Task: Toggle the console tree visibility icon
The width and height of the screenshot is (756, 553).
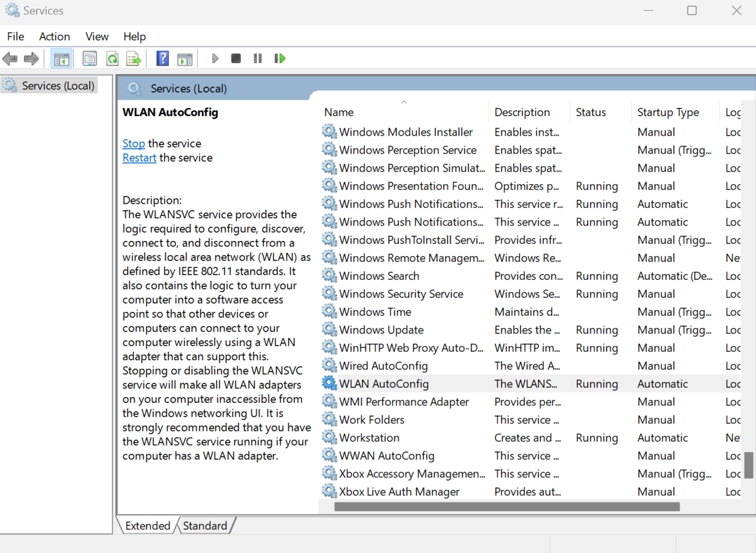Action: tap(61, 58)
